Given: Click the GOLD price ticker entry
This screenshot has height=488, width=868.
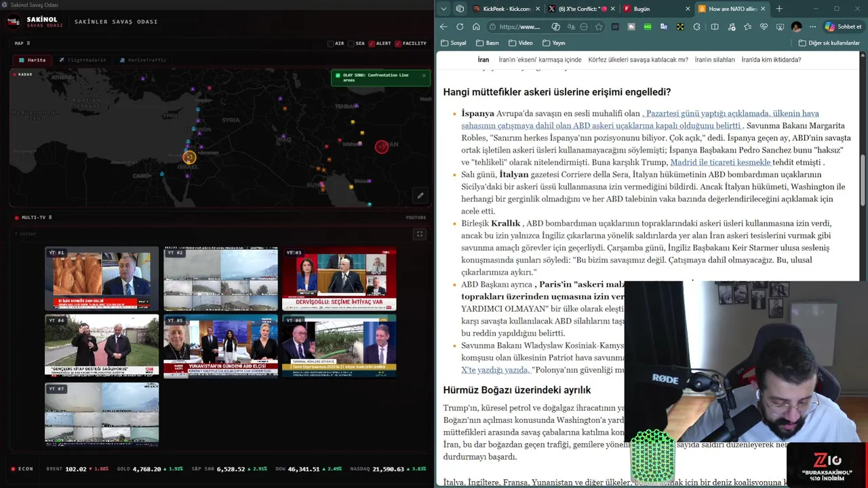Looking at the screenshot, I should pos(150,469).
